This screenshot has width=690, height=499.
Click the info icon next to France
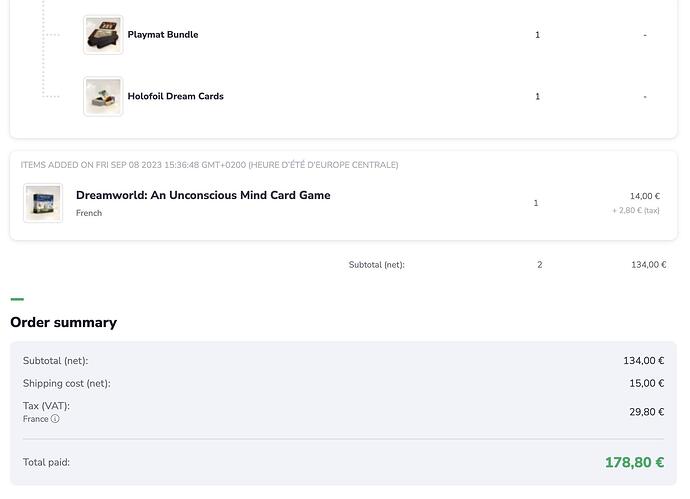(x=55, y=419)
